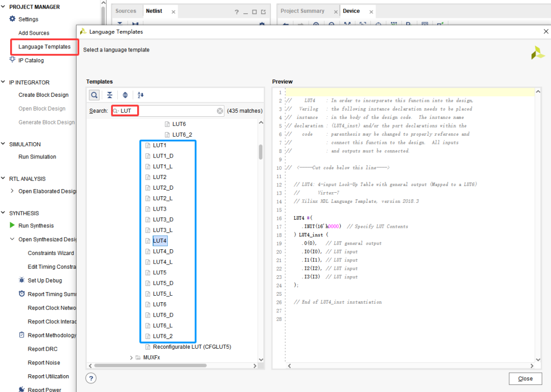This screenshot has width=551, height=392.
Task: Click the Collapse All icon in Templates toolbar
Action: tap(110, 95)
